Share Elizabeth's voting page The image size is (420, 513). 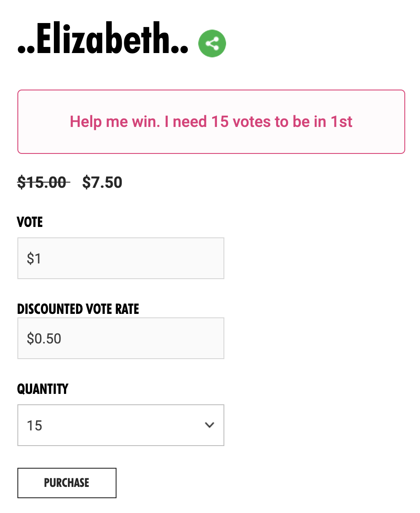click(212, 43)
